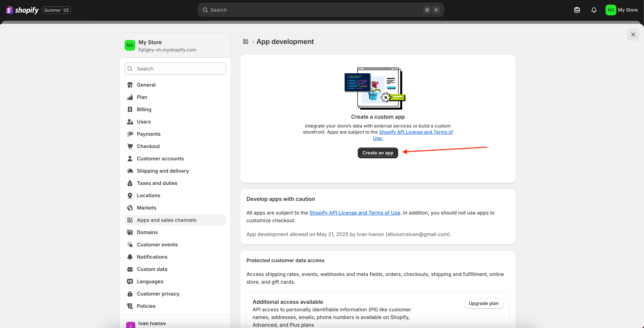
Task: Open the notifications bell icon
Action: coord(594,10)
